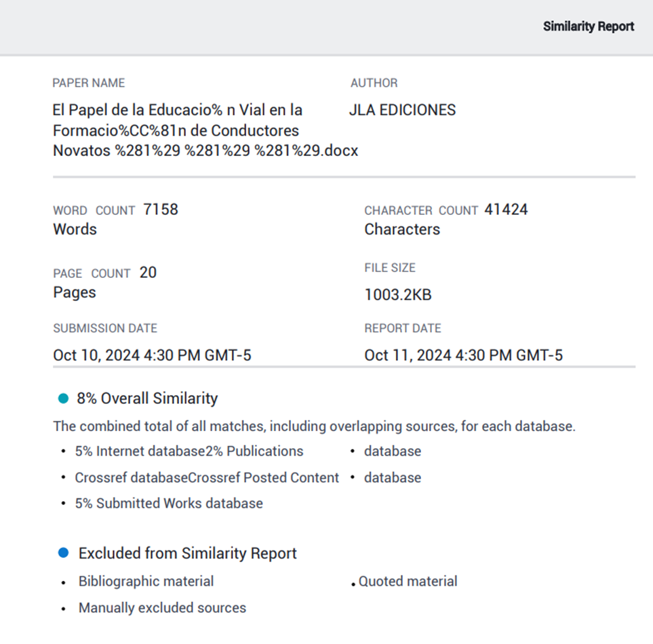Select the Bibliographic material exclusion item
Screen dimensions: 653x644
pyautogui.click(x=146, y=582)
